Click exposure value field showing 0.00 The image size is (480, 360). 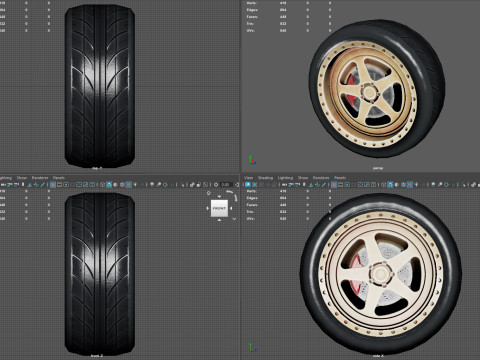pos(226,184)
